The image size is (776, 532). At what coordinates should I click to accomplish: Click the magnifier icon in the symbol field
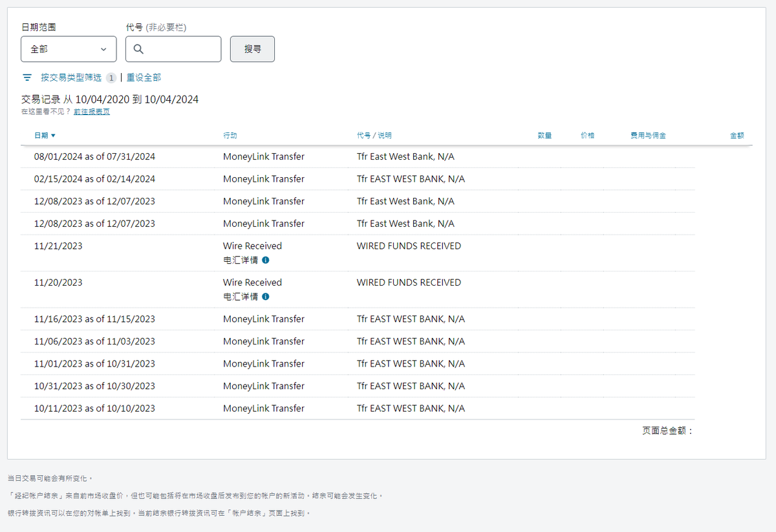(138, 49)
